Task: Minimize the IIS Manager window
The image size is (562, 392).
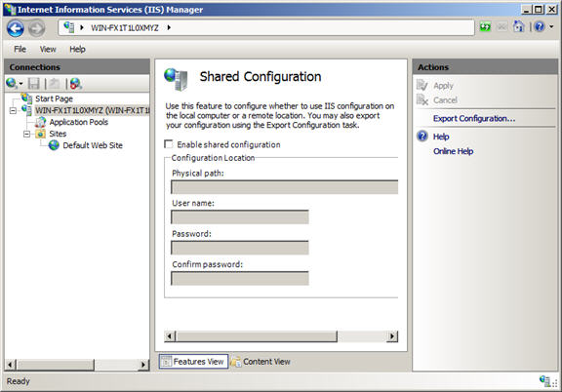Action: pos(526,10)
